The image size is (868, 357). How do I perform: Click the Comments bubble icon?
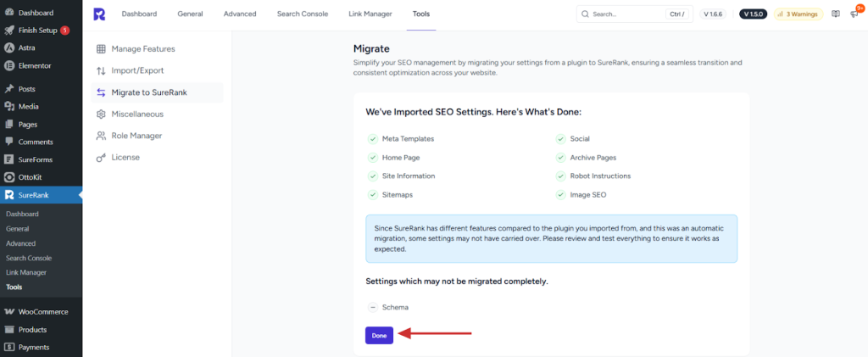(x=8, y=142)
